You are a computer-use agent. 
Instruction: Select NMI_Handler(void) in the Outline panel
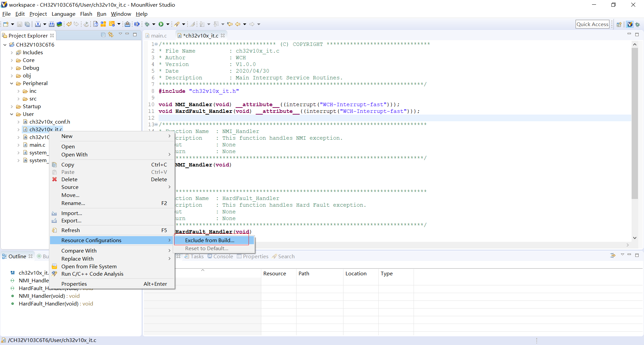(x=49, y=296)
